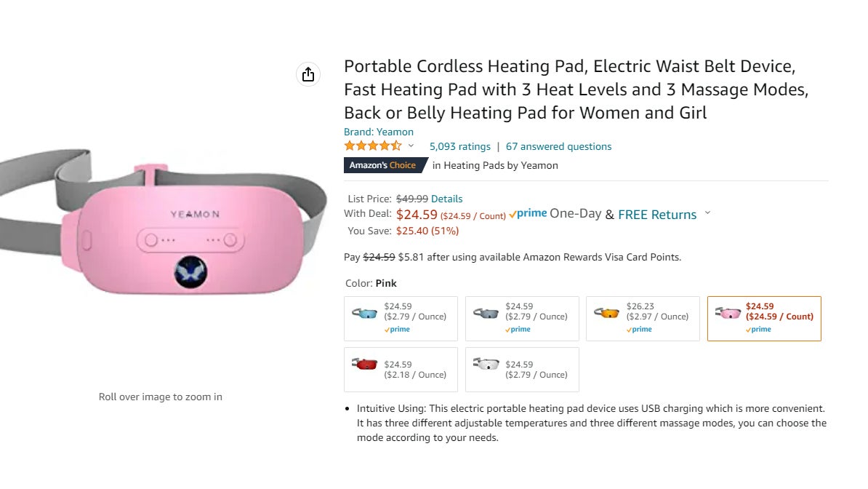The height and width of the screenshot is (489, 868).
Task: View the 5,093 ratings link
Action: pyautogui.click(x=459, y=146)
